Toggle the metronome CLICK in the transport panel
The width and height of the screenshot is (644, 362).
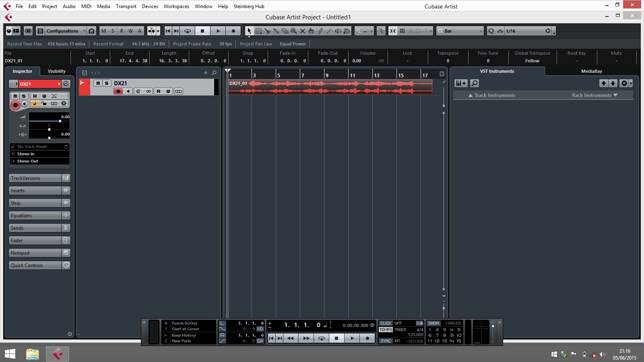click(x=386, y=323)
